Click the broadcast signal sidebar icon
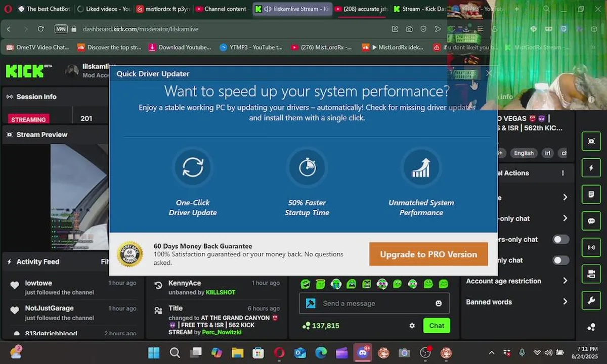The width and height of the screenshot is (607, 364). point(591,248)
